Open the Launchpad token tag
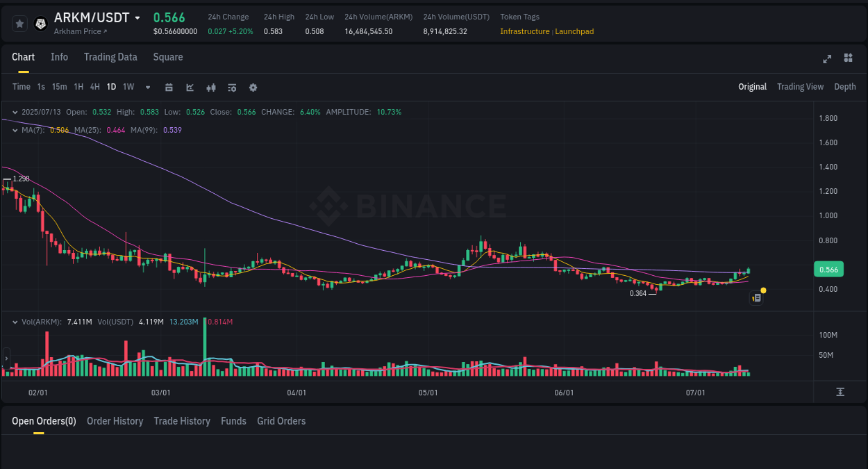868x469 pixels. tap(574, 31)
